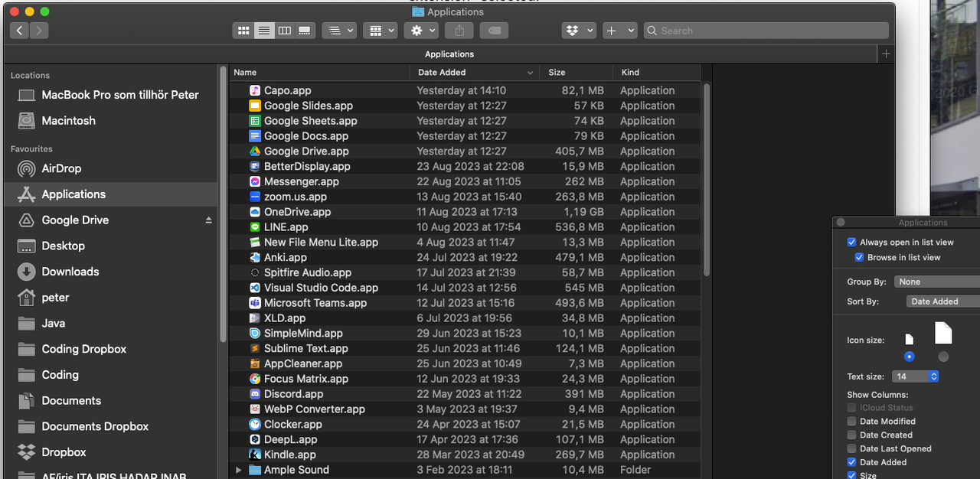The image size is (980, 479).
Task: Select the DeepL.app row name
Action: tap(291, 440)
